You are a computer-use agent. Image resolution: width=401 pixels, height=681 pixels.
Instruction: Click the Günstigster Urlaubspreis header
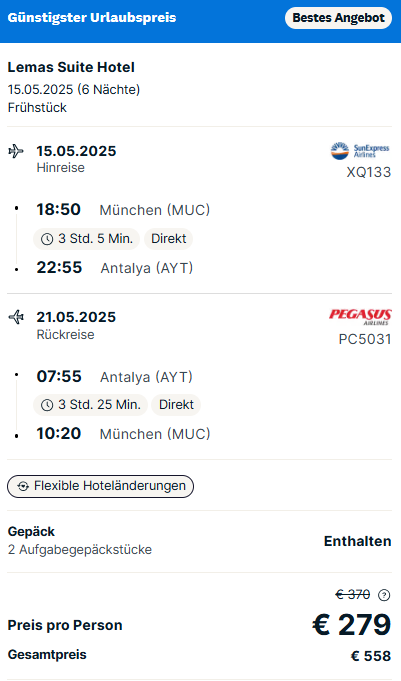pyautogui.click(x=92, y=18)
